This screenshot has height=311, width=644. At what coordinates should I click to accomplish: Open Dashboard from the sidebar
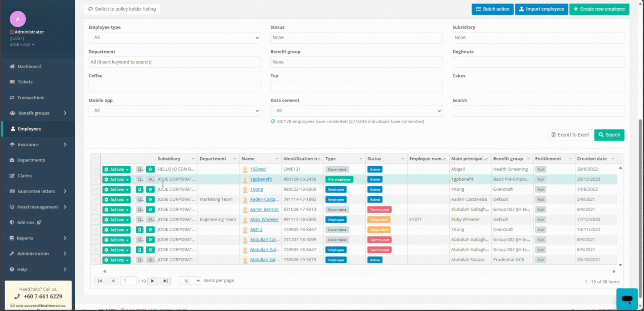(x=29, y=67)
